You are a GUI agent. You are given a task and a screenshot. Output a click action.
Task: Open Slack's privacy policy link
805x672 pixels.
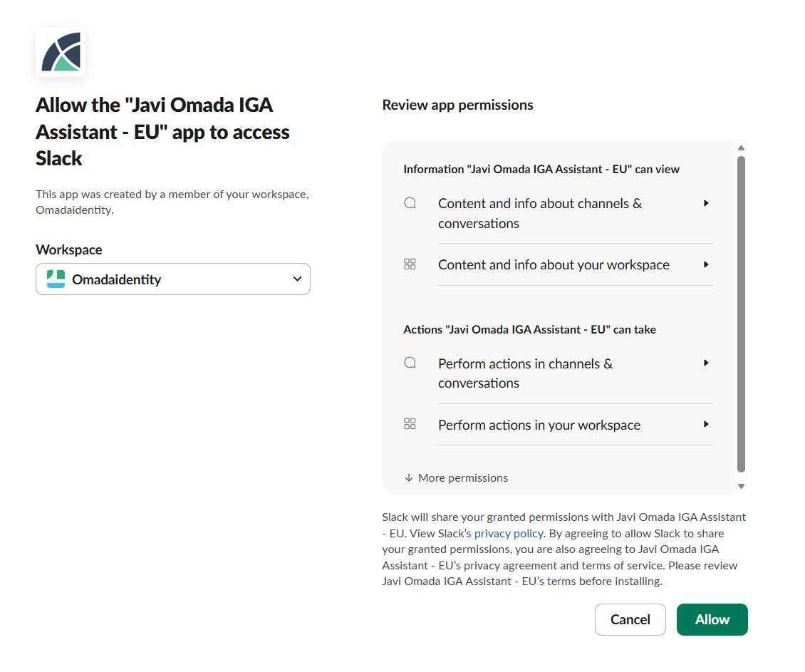click(x=508, y=533)
